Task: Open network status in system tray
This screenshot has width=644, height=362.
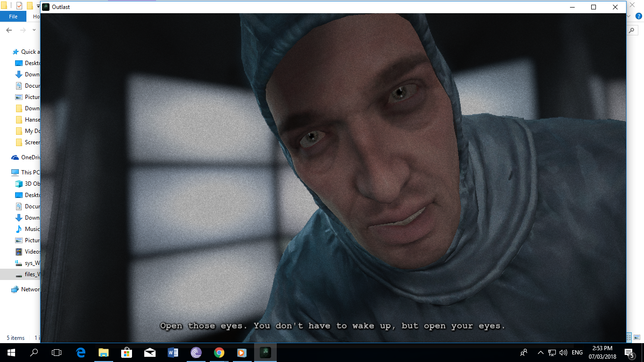Action: (552, 352)
